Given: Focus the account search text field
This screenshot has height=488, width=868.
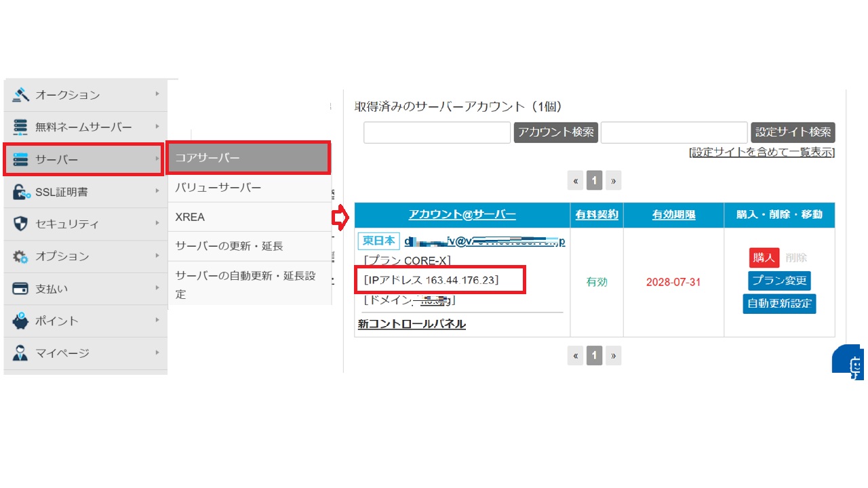Looking at the screenshot, I should [437, 133].
